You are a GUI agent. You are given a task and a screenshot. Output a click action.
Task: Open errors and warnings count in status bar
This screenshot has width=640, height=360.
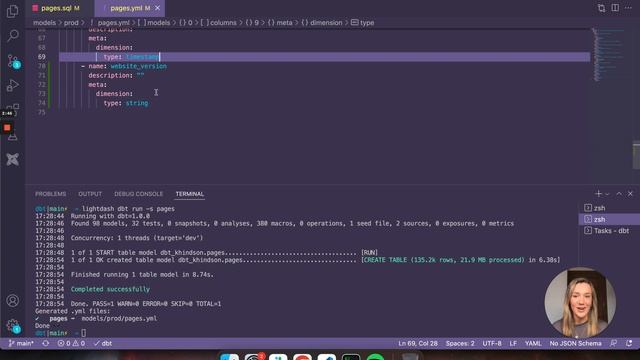click(x=71, y=344)
